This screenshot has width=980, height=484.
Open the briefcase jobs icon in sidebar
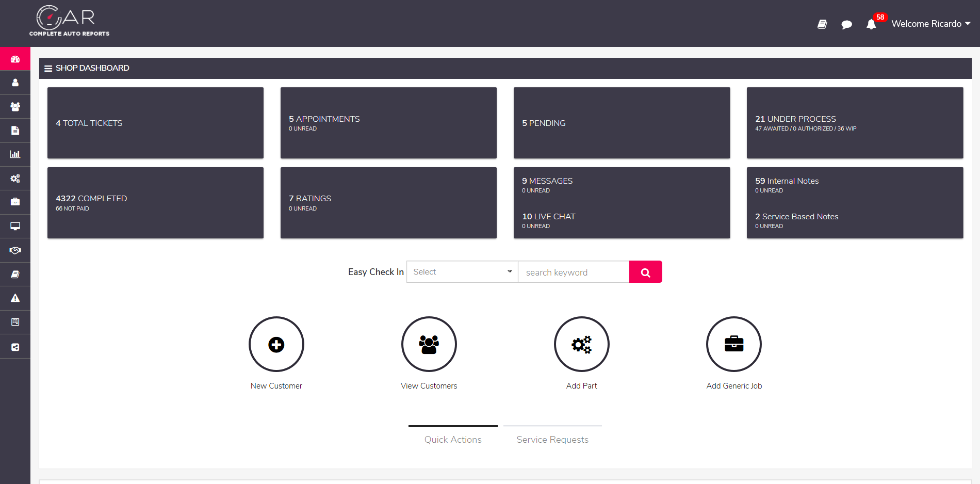point(15,202)
